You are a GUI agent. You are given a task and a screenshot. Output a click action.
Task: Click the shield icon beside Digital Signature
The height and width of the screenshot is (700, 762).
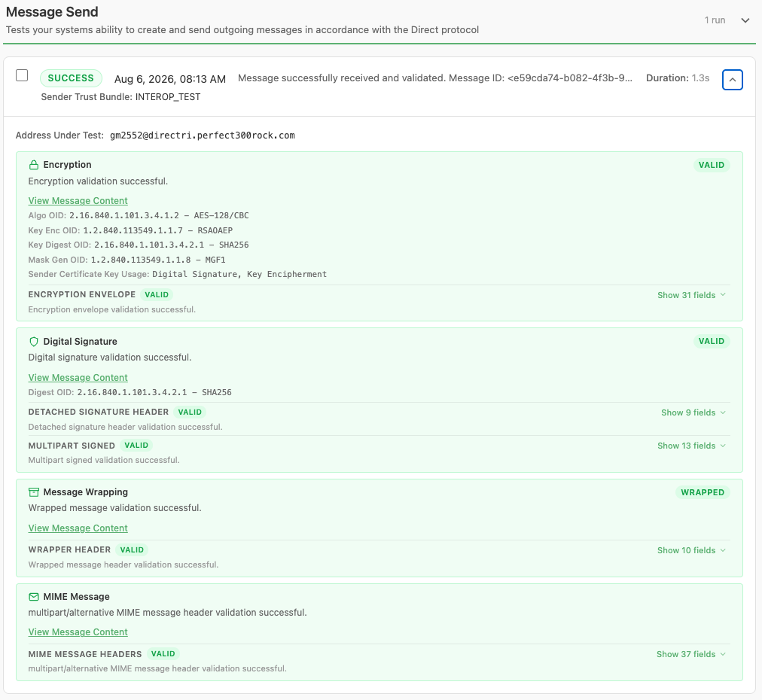[34, 342]
